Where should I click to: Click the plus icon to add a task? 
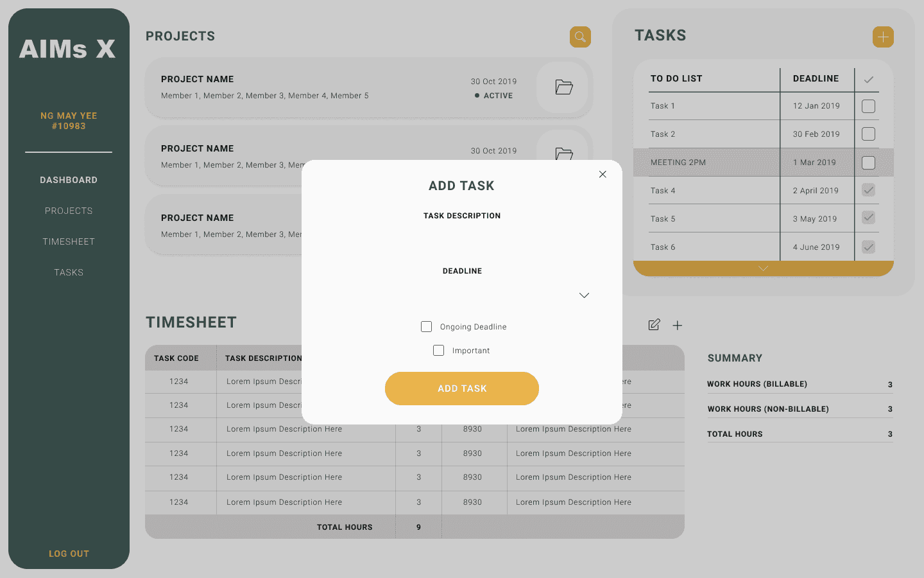[x=883, y=37]
